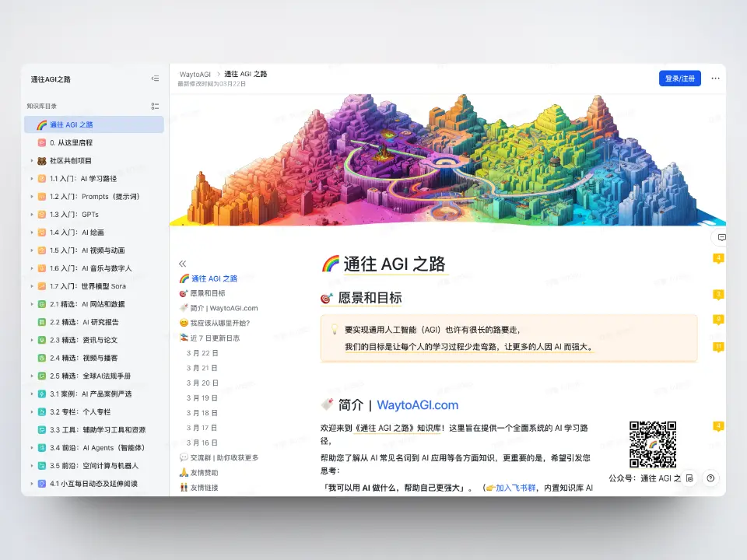Click the catalog list view icon
The width and height of the screenshot is (747, 560).
[x=155, y=107]
